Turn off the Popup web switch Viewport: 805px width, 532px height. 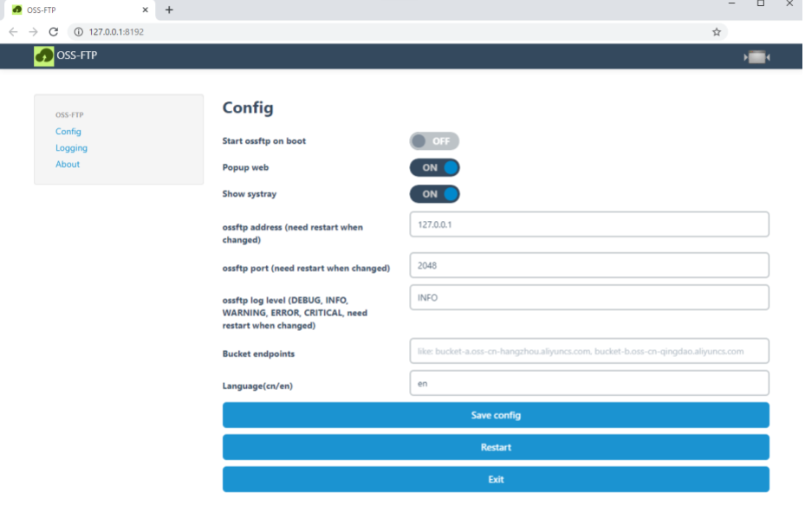click(x=434, y=168)
